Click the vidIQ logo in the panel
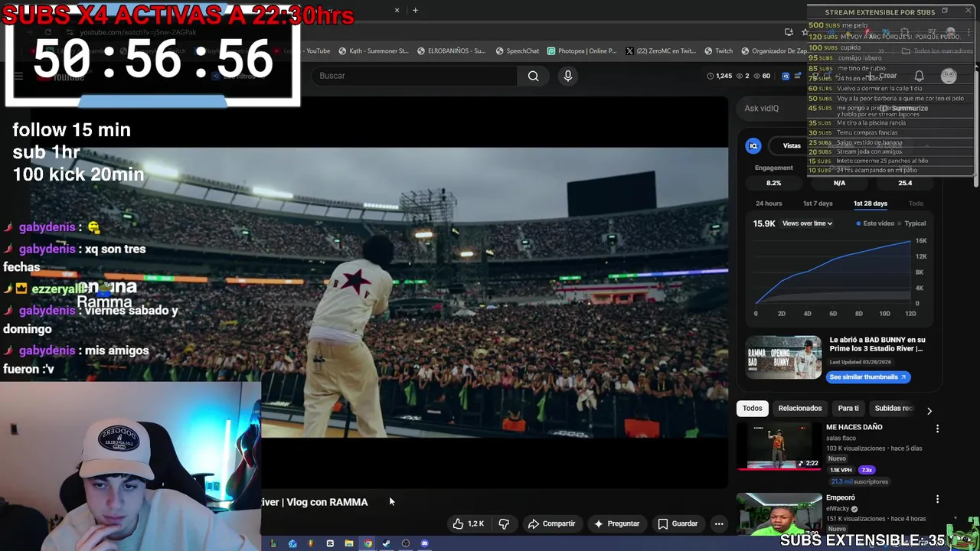Viewport: 980px width, 551px height. [753, 145]
